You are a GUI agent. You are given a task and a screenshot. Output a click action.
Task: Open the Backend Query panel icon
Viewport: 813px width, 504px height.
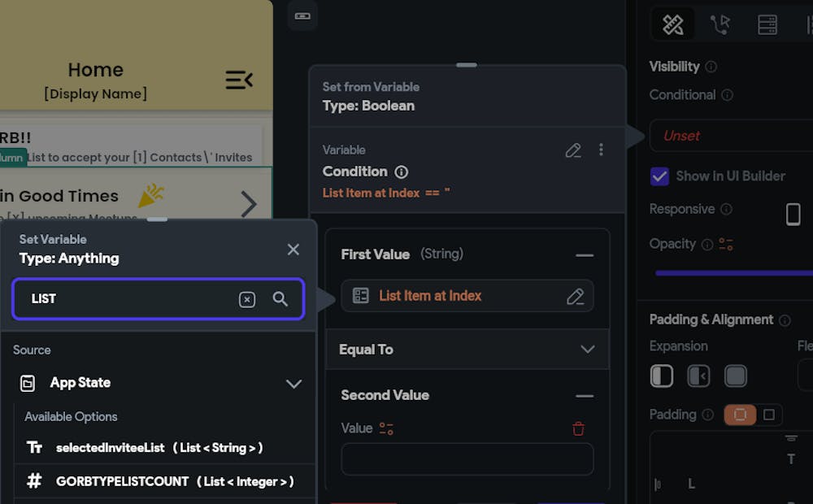click(x=765, y=24)
